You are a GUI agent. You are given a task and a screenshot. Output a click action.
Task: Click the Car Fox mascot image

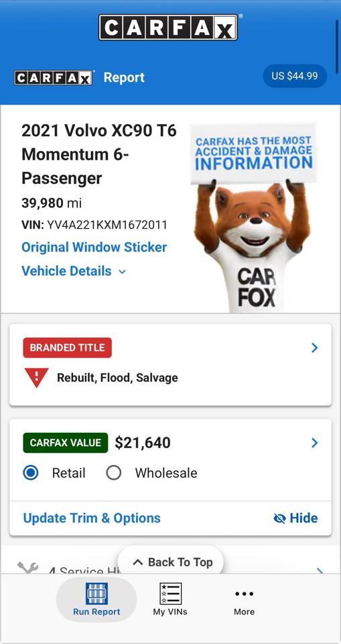point(251,217)
